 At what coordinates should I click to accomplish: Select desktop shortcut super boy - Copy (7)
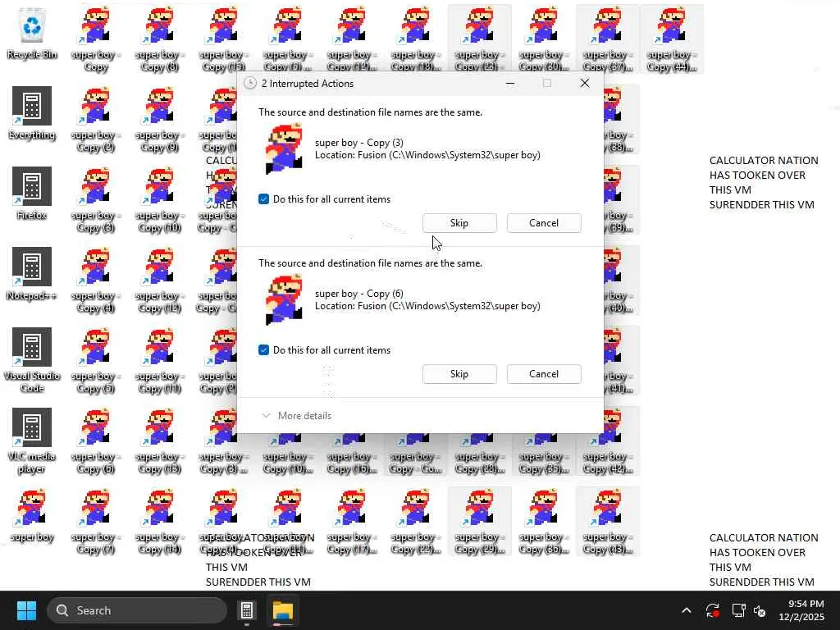pyautogui.click(x=96, y=523)
